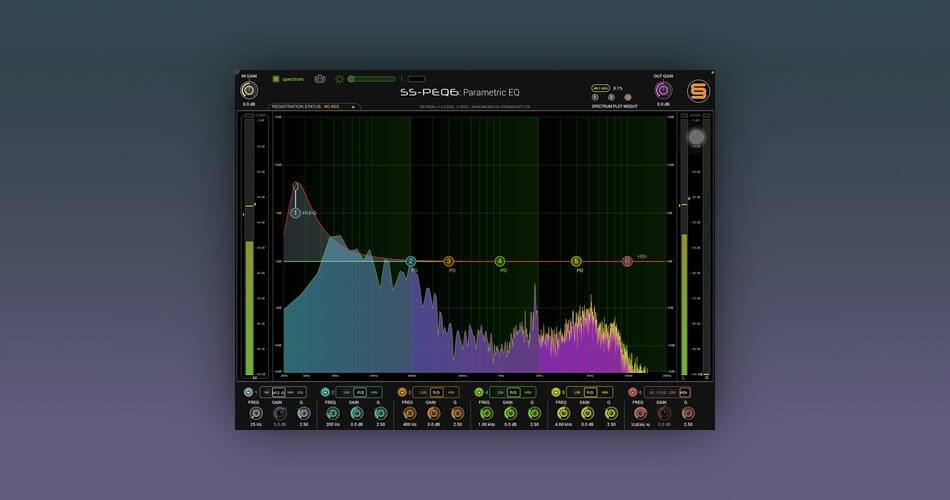950x500 pixels.
Task: Adjust the green brightness slider
Action: (371, 79)
